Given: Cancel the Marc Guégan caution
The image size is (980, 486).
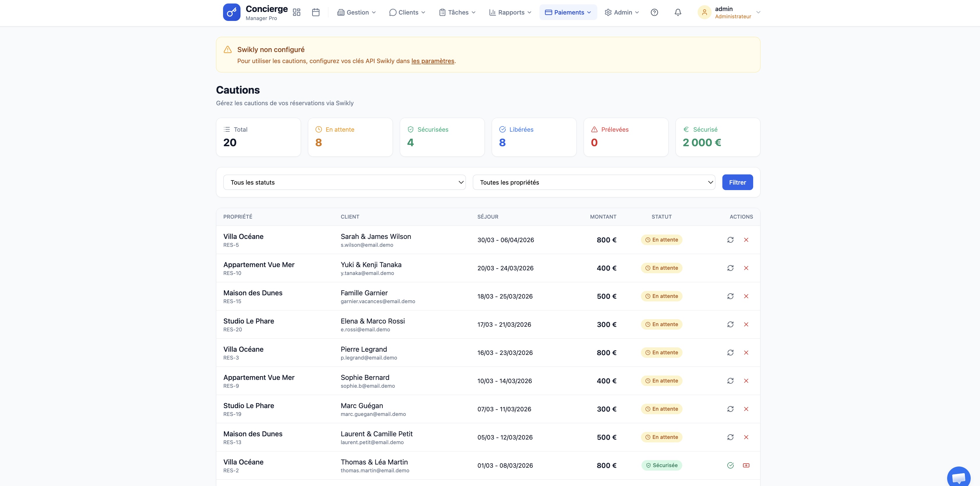Looking at the screenshot, I should [x=746, y=409].
